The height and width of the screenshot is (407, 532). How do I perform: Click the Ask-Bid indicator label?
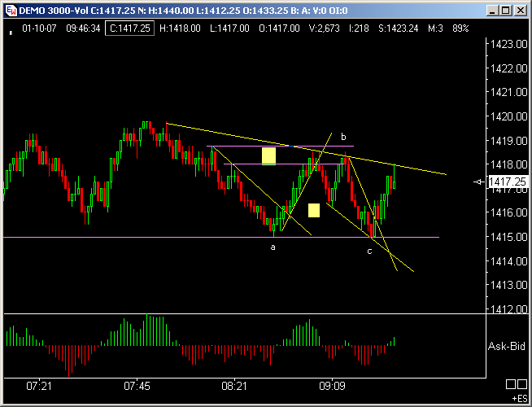[507, 346]
